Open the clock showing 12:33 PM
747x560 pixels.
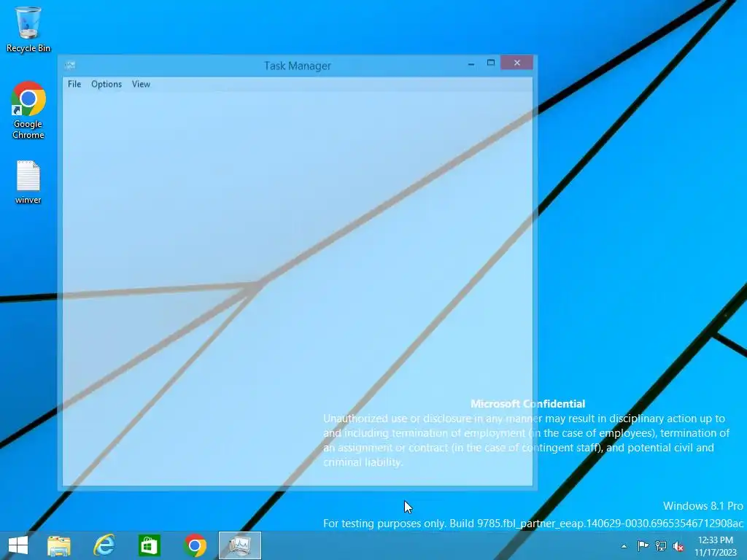(x=715, y=546)
